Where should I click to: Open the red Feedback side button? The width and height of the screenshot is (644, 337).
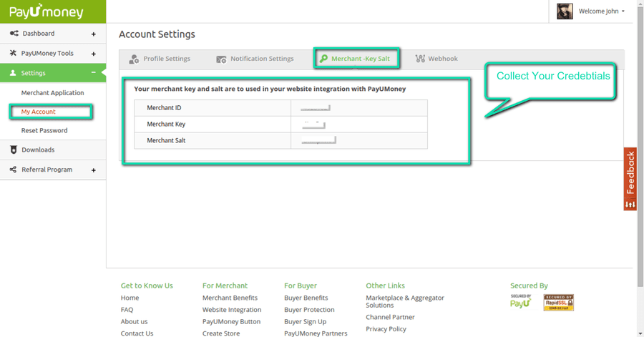[x=630, y=180]
